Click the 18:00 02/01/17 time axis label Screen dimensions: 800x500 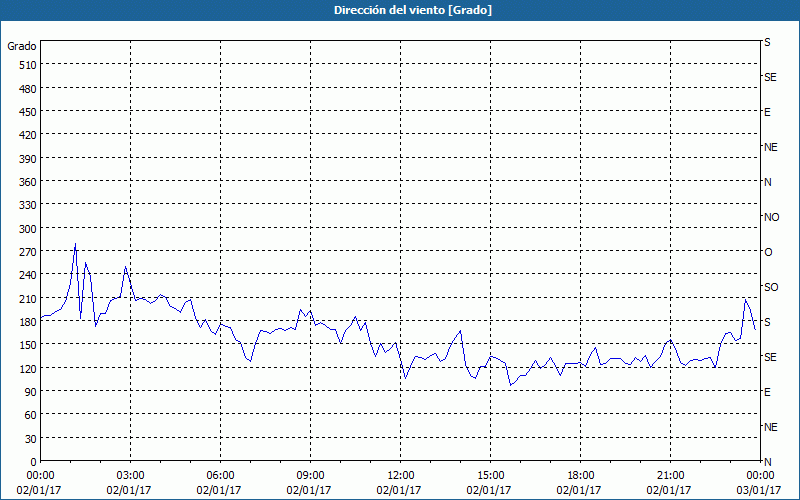click(579, 483)
